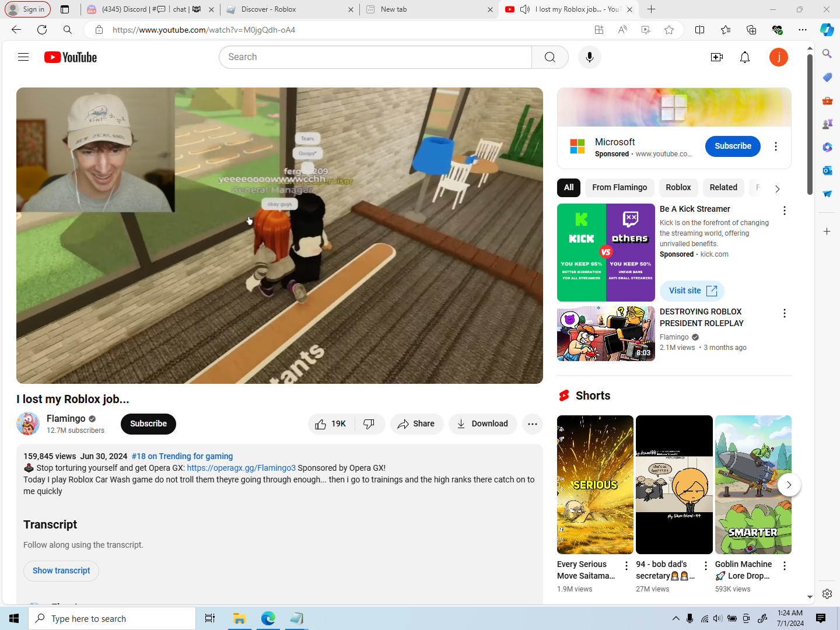Click the YouTube Search input field
The image size is (840, 630).
tap(375, 57)
